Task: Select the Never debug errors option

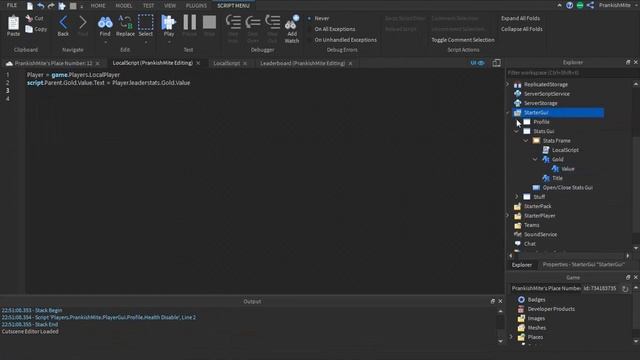Action: click(x=322, y=18)
